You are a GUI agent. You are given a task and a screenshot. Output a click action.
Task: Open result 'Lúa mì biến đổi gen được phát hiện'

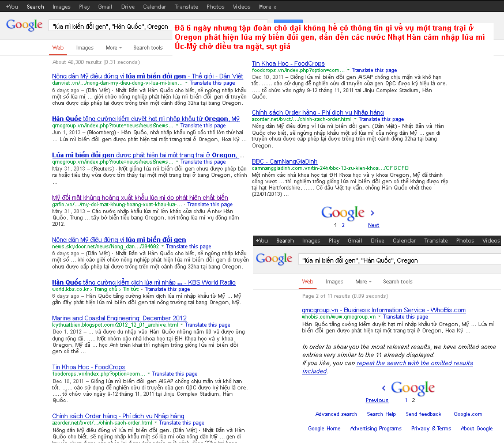(x=148, y=155)
